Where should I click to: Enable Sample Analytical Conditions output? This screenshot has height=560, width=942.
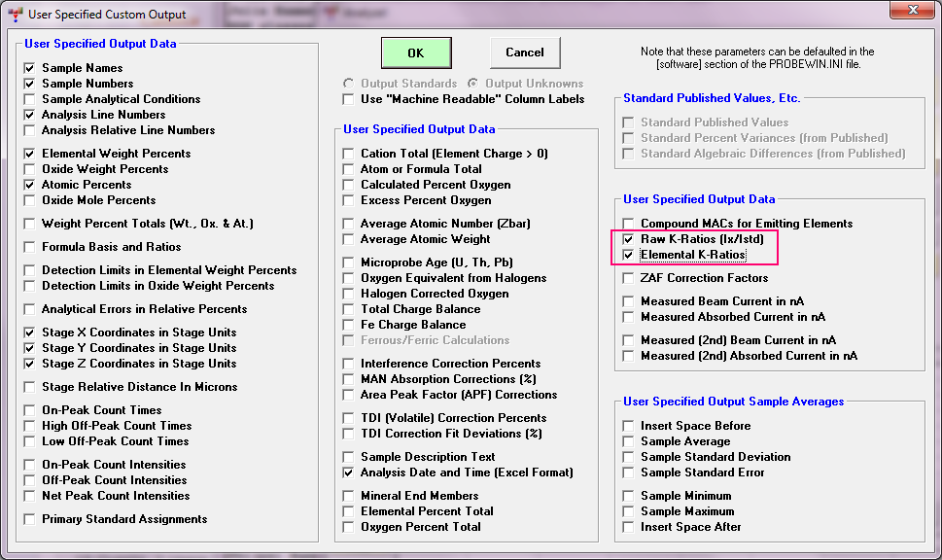(31, 99)
